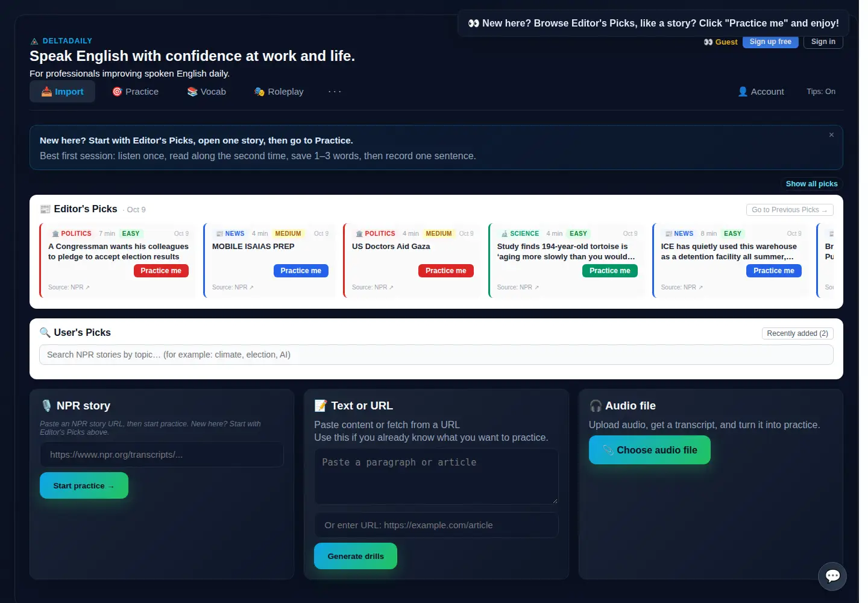The width and height of the screenshot is (868, 603).
Task: Click the NPR transcript URL field
Action: [162, 455]
